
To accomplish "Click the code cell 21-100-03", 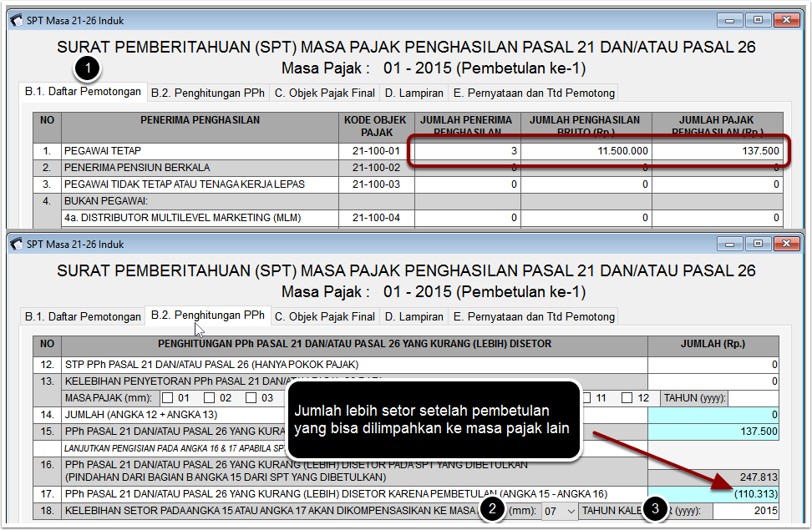I will pos(377,184).
